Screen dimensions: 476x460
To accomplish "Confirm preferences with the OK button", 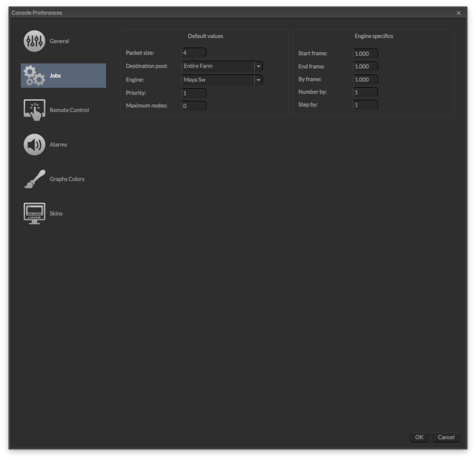I will click(x=419, y=437).
